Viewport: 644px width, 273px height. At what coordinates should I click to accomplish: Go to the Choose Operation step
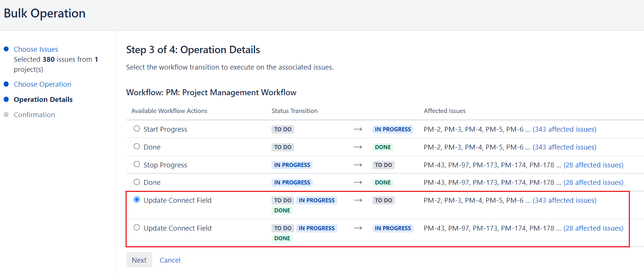coord(42,84)
